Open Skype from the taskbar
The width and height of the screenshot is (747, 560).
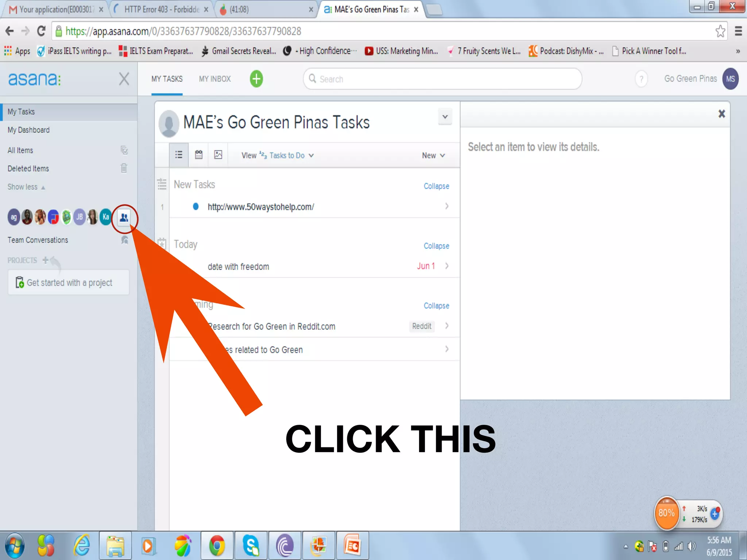pos(251,546)
